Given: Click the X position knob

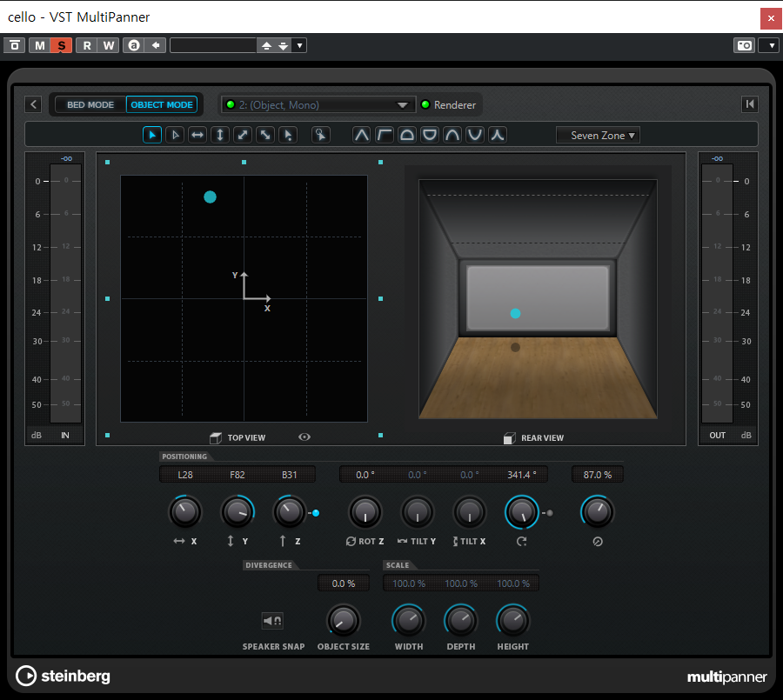Looking at the screenshot, I should coord(184,512).
